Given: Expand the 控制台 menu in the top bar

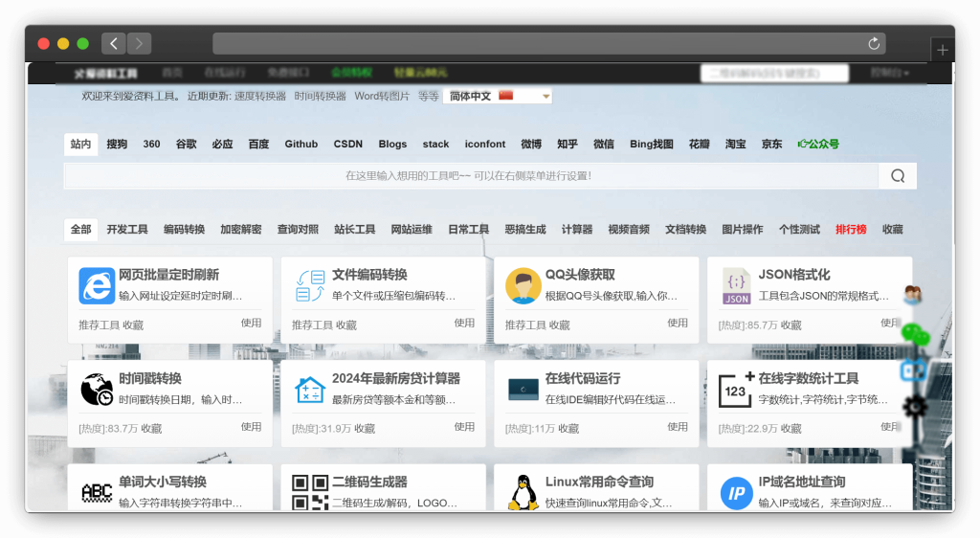Looking at the screenshot, I should pos(889,73).
